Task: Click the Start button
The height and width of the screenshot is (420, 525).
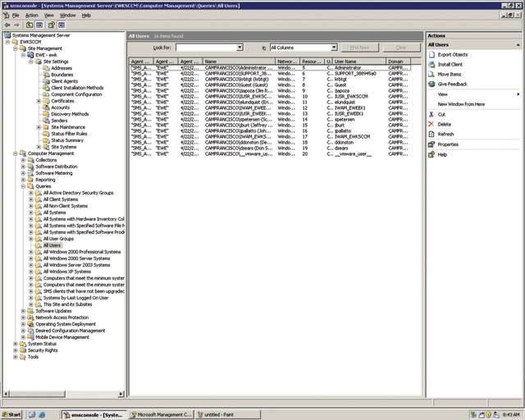Action: (x=11, y=414)
